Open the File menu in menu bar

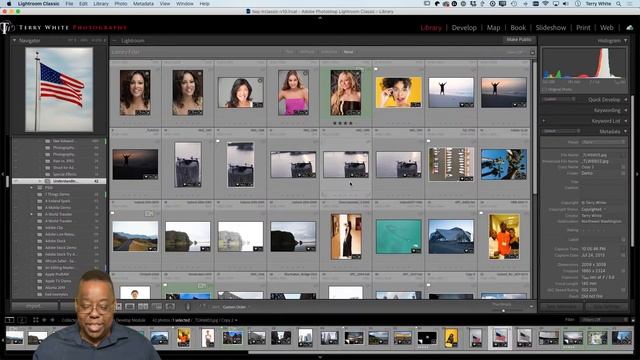[69, 4]
